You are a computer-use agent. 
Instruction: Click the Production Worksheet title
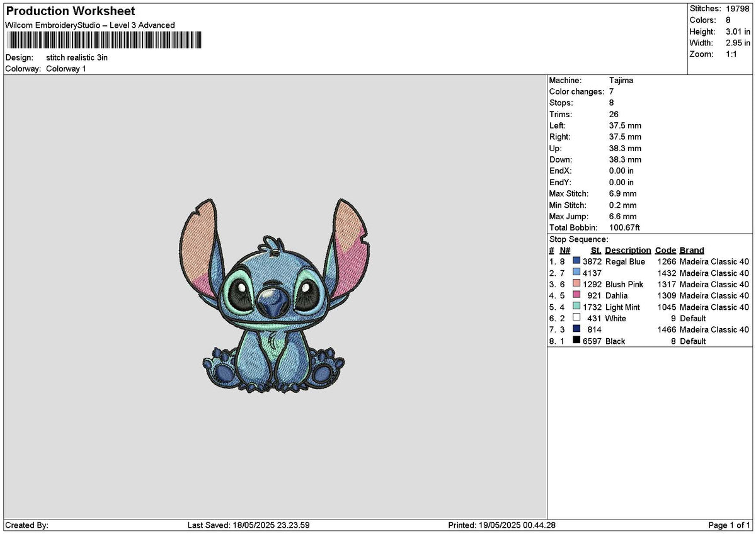(69, 11)
